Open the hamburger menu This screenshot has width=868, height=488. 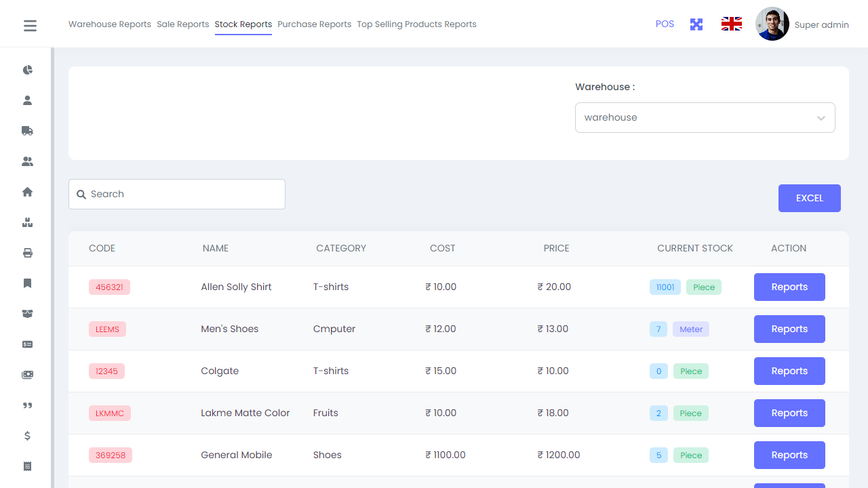tap(30, 26)
